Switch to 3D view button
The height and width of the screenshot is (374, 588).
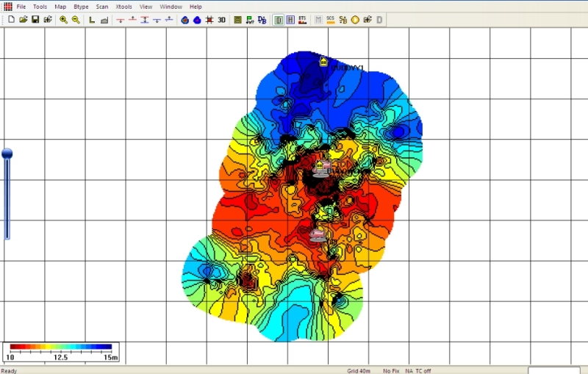[222, 20]
